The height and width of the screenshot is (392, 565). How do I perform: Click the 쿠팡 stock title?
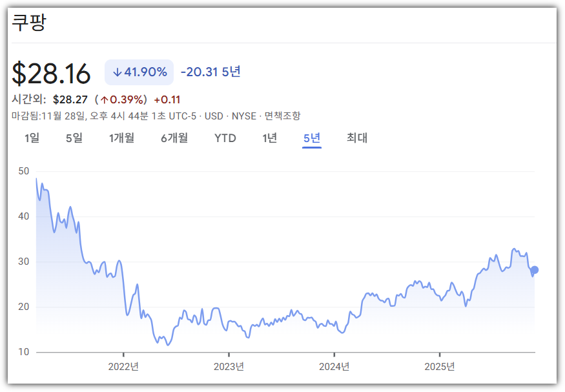point(29,23)
